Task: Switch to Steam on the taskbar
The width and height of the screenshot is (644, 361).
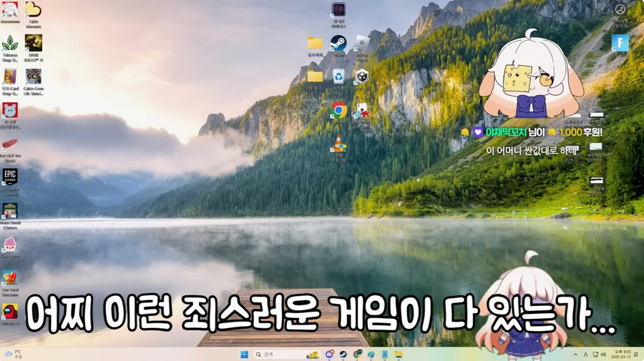Action: click(343, 355)
